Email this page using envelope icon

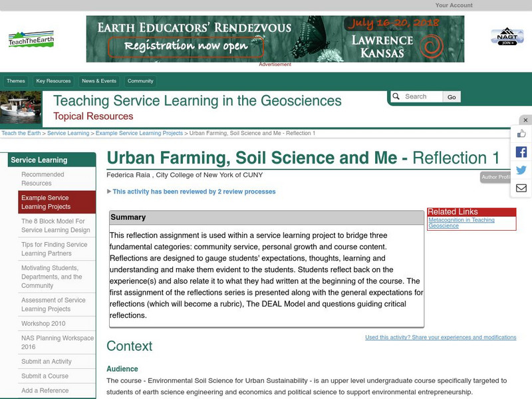click(521, 188)
